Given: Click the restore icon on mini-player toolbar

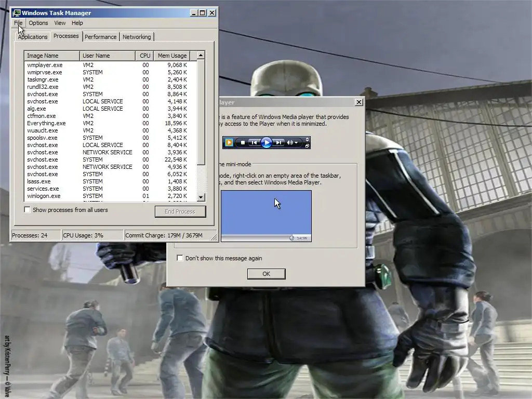Looking at the screenshot, I should (307, 146).
